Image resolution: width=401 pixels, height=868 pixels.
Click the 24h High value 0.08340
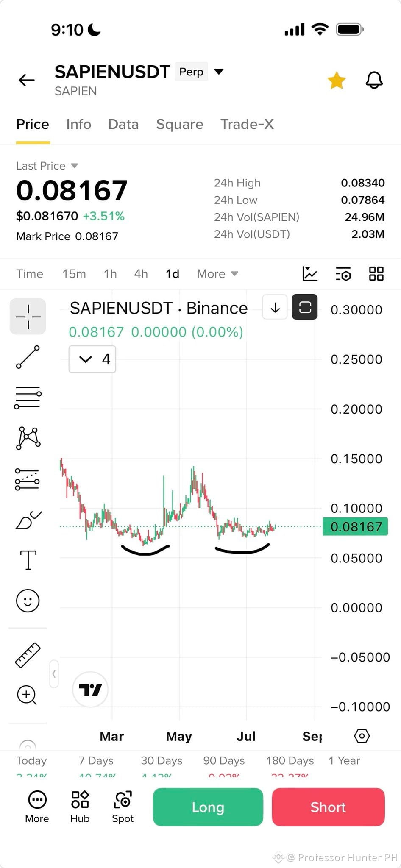point(362,183)
